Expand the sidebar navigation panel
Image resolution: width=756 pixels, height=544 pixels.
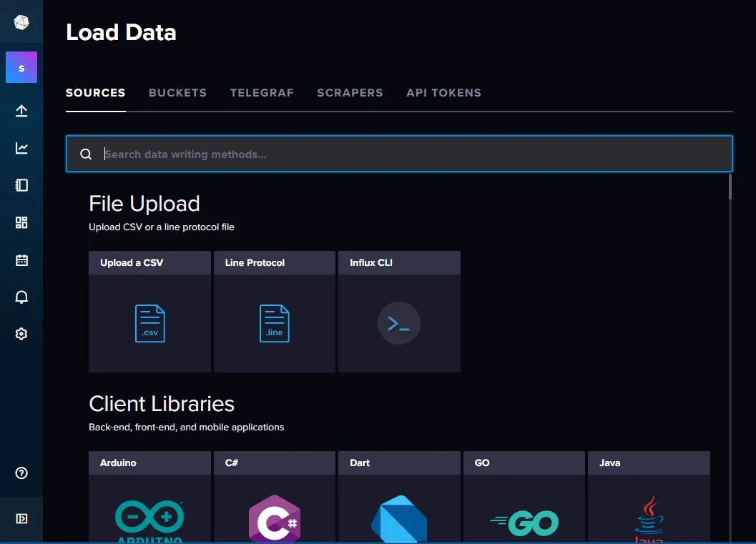click(21, 518)
